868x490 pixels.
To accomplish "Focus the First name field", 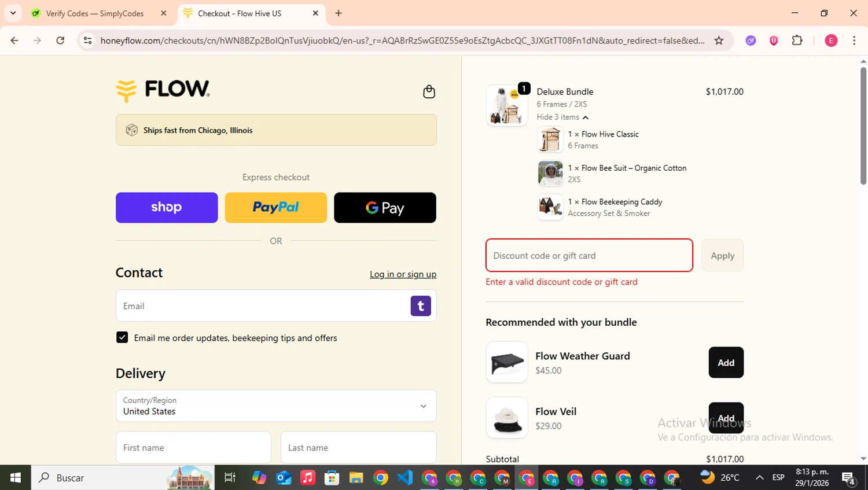I will pos(193,447).
